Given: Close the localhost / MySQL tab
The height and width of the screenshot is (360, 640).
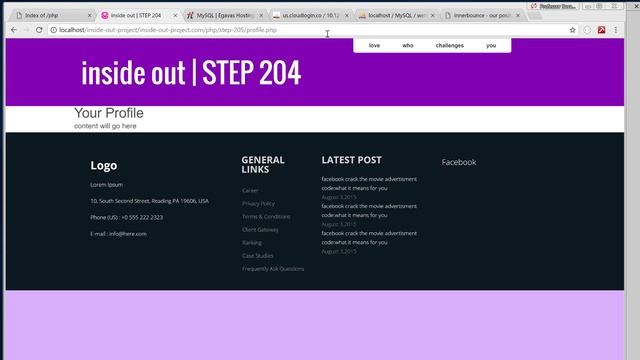Looking at the screenshot, I should pyautogui.click(x=432, y=15).
